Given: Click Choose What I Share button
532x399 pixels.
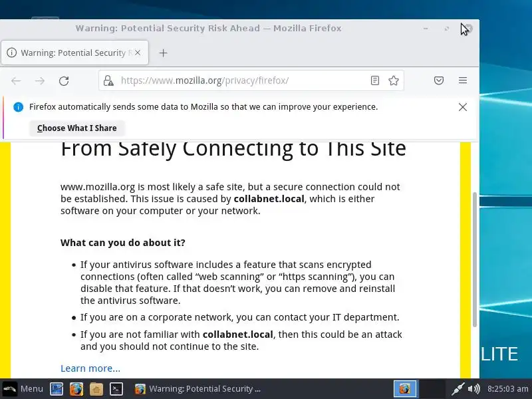Looking at the screenshot, I should click(x=77, y=128).
